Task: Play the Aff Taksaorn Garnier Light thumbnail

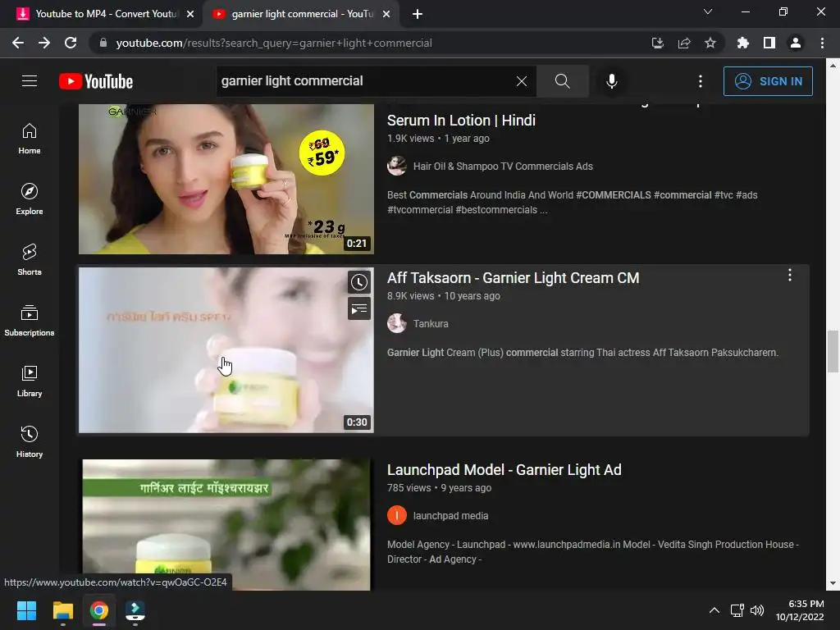Action: point(226,349)
